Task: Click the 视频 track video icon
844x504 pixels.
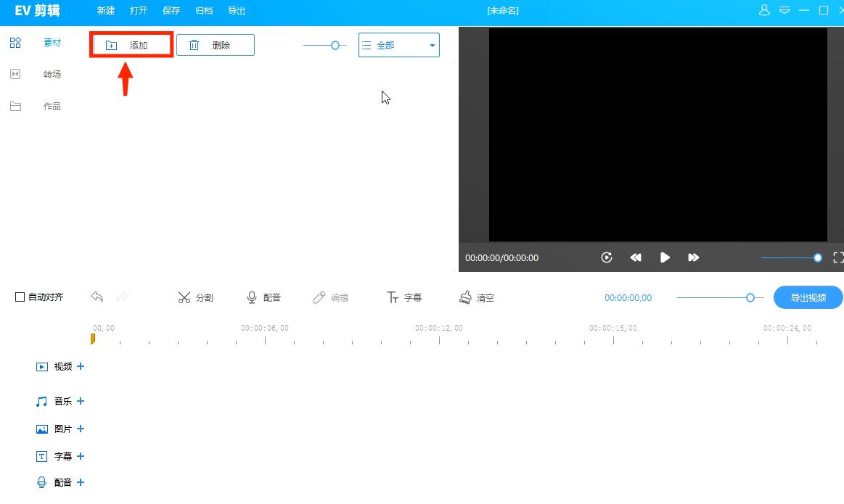Action: (x=41, y=367)
